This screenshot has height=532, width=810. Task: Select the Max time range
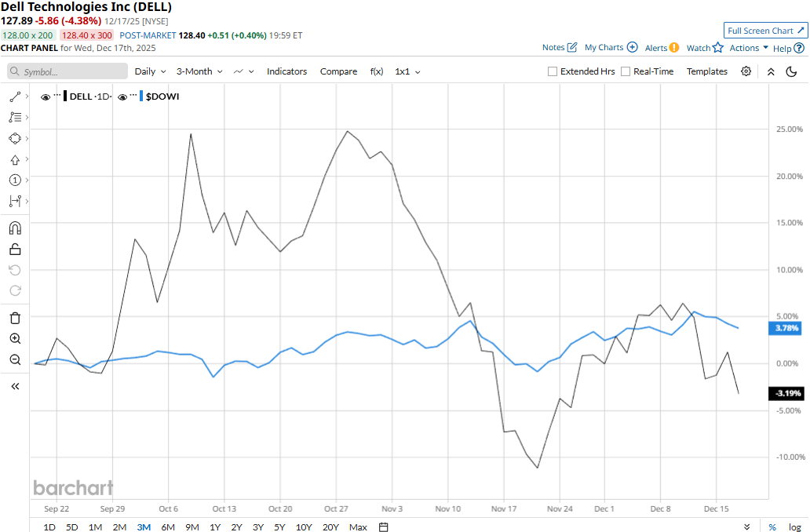coord(358,527)
